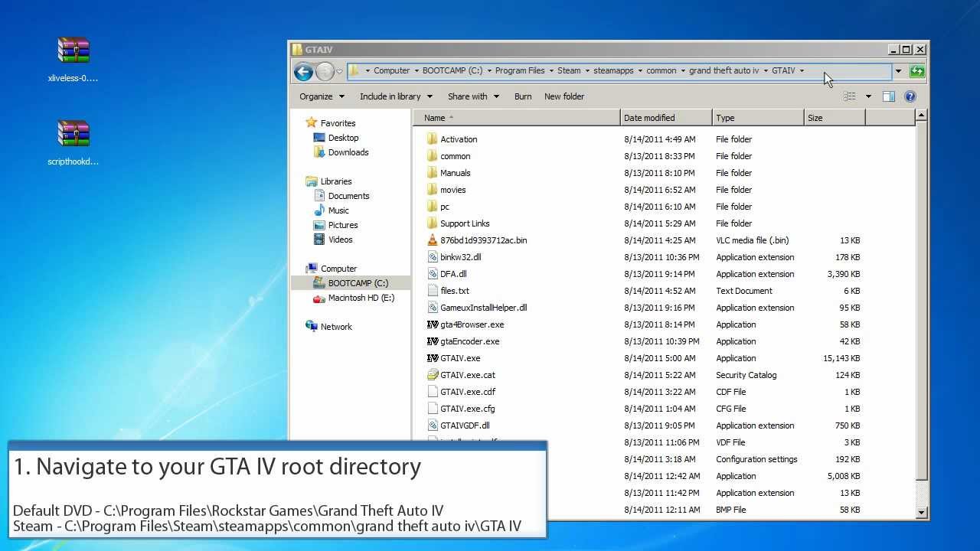Viewport: 980px width, 551px height.
Task: Click the Explorer Forward arrow button
Action: point(325,72)
